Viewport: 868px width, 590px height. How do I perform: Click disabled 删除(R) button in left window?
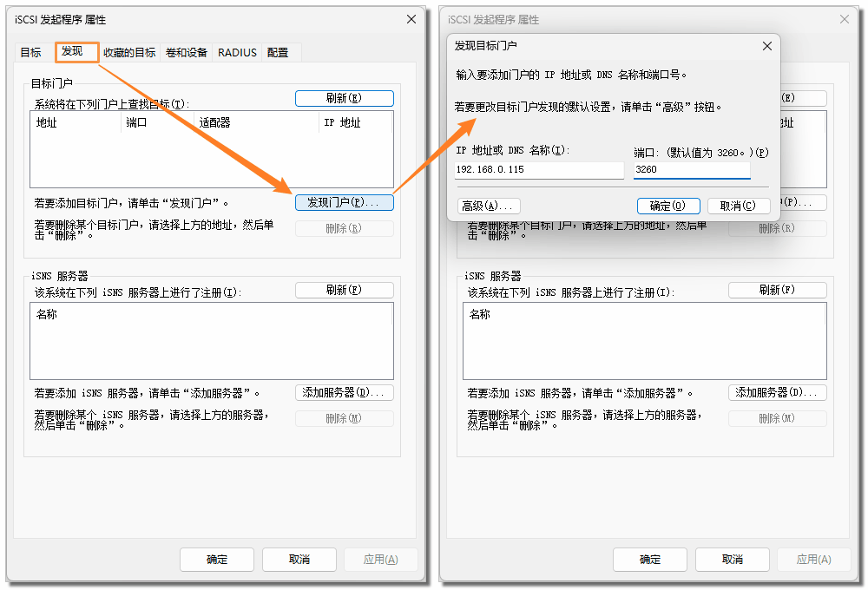(x=345, y=228)
